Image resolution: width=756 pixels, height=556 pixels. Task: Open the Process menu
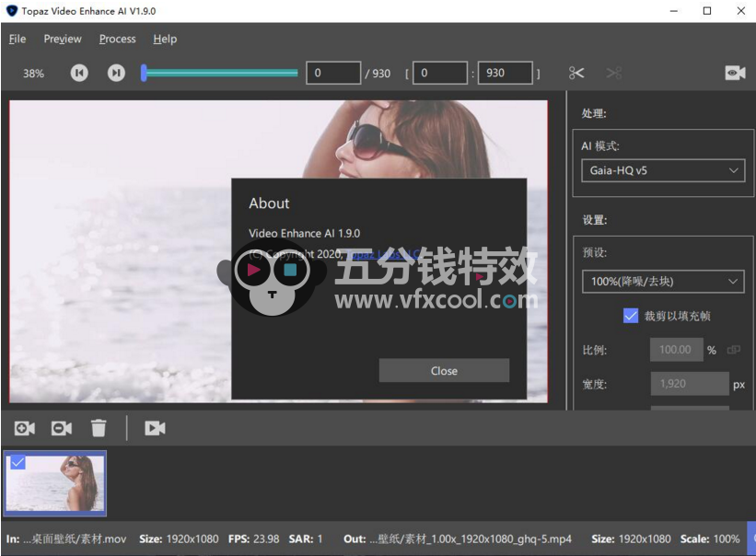(x=117, y=39)
